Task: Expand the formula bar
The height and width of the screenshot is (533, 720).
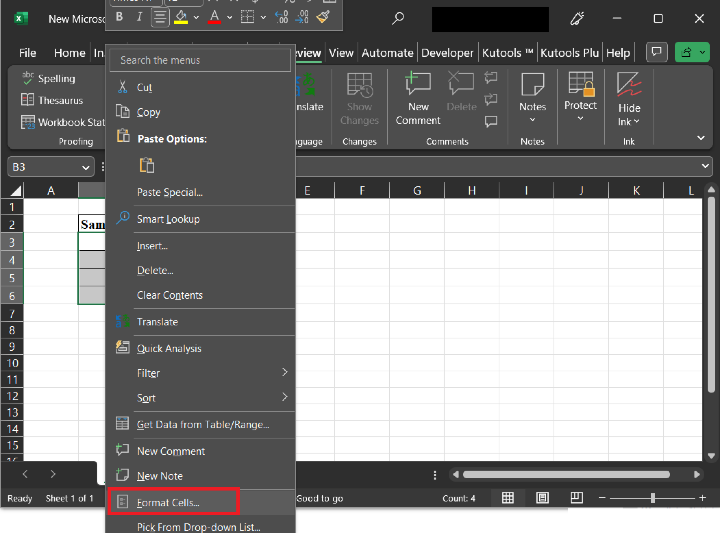Action: pyautogui.click(x=705, y=166)
